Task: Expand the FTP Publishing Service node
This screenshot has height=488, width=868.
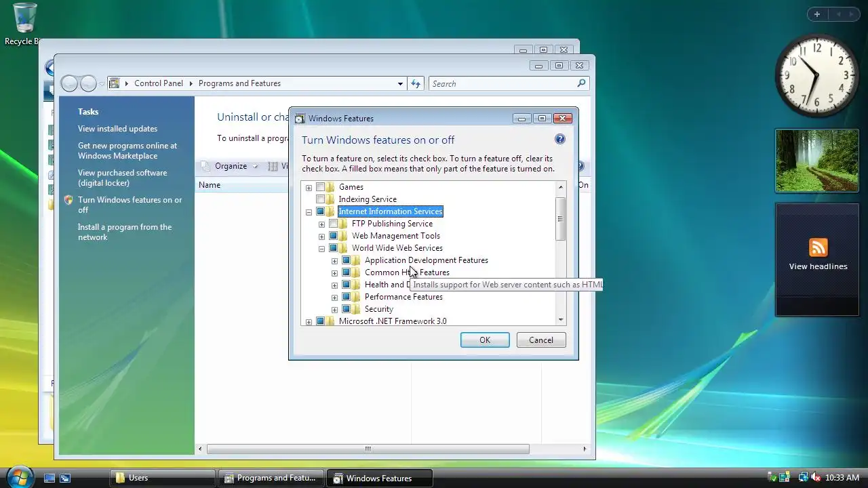Action: pos(321,224)
